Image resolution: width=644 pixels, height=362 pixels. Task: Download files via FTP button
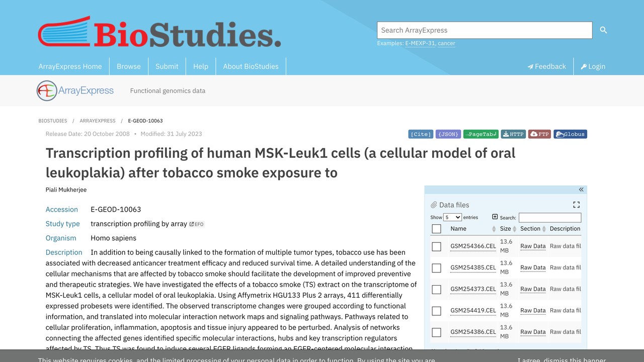[x=539, y=134]
